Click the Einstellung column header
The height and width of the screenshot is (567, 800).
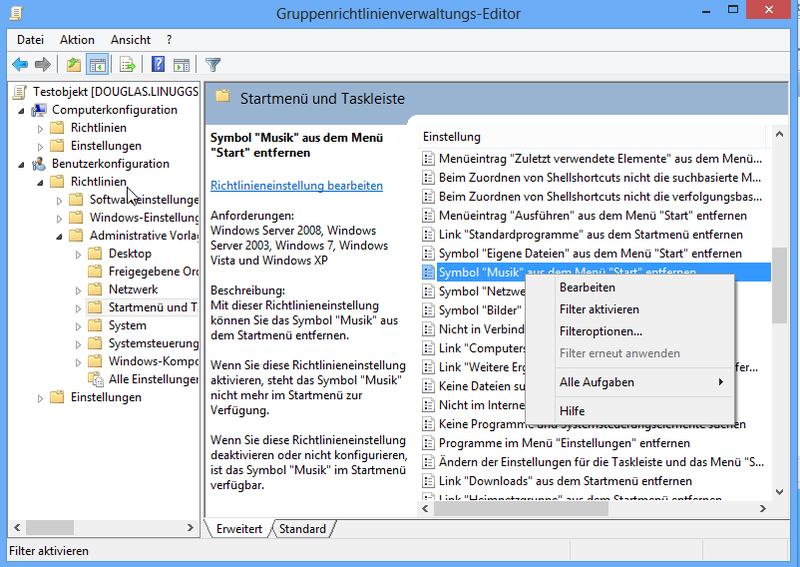coord(452,136)
